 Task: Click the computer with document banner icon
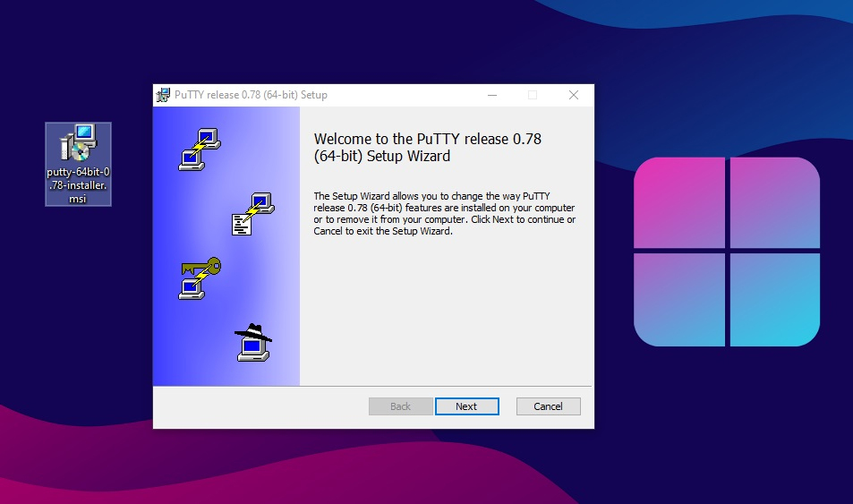[252, 213]
